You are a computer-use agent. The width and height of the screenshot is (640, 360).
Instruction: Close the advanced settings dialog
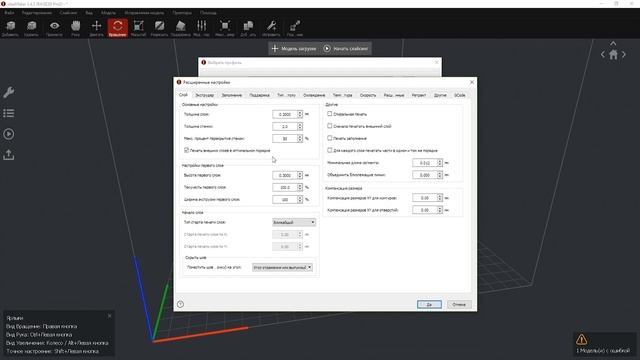(x=472, y=82)
